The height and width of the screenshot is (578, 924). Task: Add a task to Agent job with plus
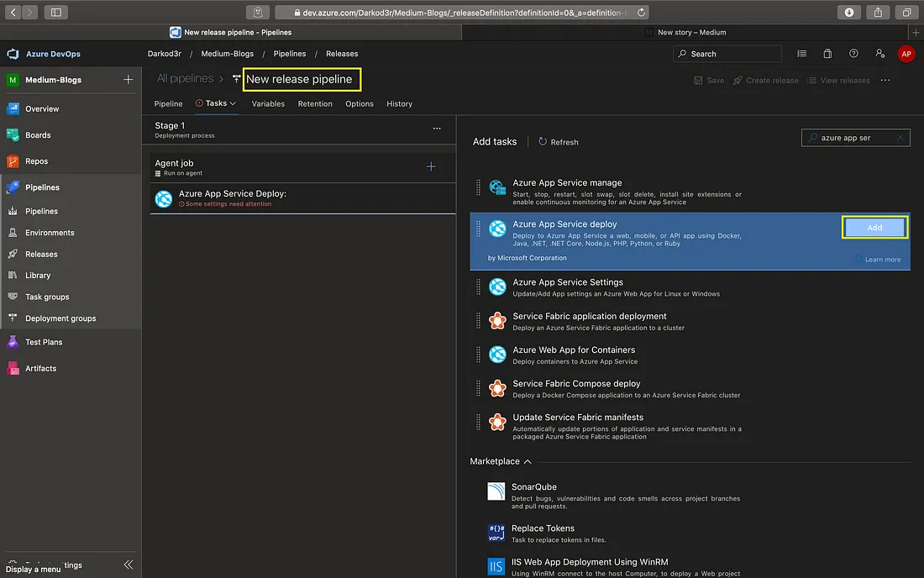pos(432,166)
